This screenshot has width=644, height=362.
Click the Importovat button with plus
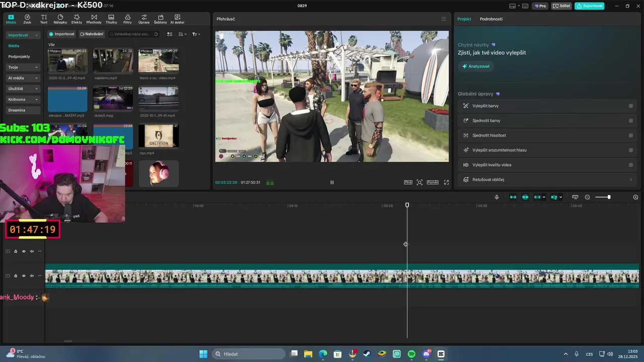pos(61,34)
